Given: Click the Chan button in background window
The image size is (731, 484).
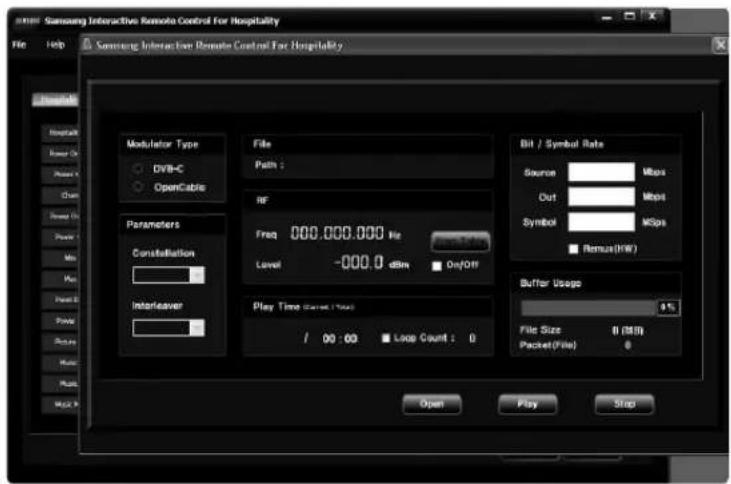Looking at the screenshot, I should coord(61,195).
